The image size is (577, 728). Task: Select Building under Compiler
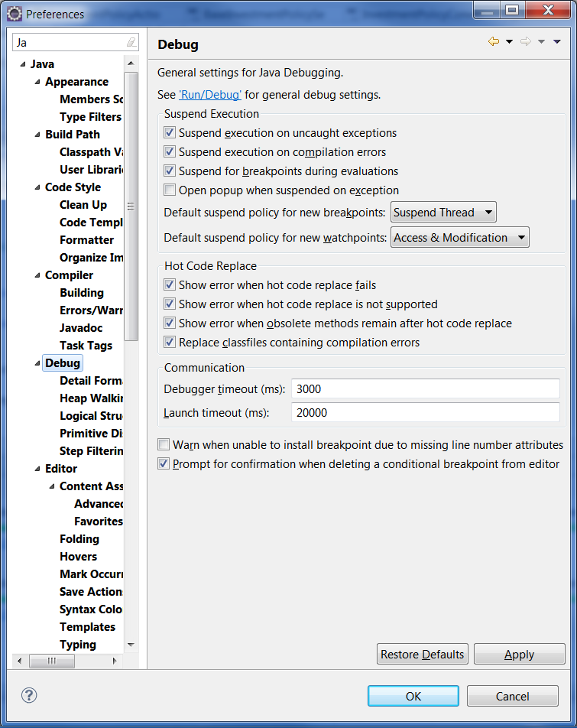(82, 293)
